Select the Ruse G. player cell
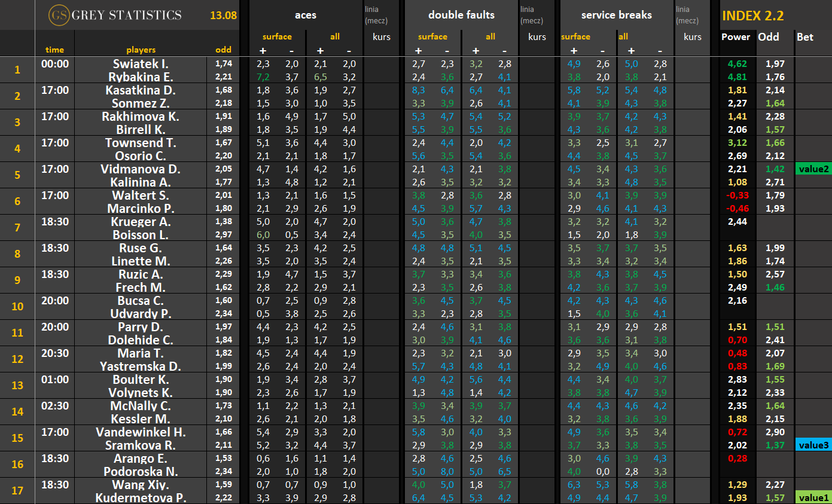Image resolution: width=832 pixels, height=504 pixels. (141, 248)
